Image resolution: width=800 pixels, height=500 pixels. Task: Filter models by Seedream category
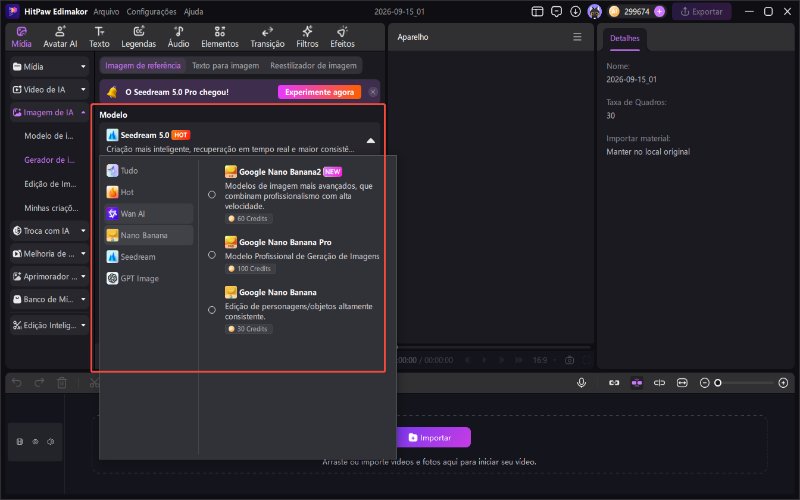point(149,257)
